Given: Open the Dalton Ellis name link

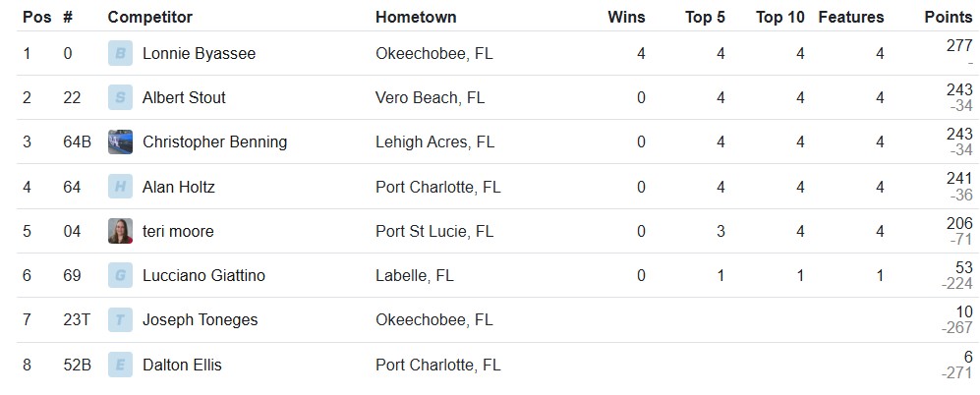Looking at the screenshot, I should pos(182,365).
